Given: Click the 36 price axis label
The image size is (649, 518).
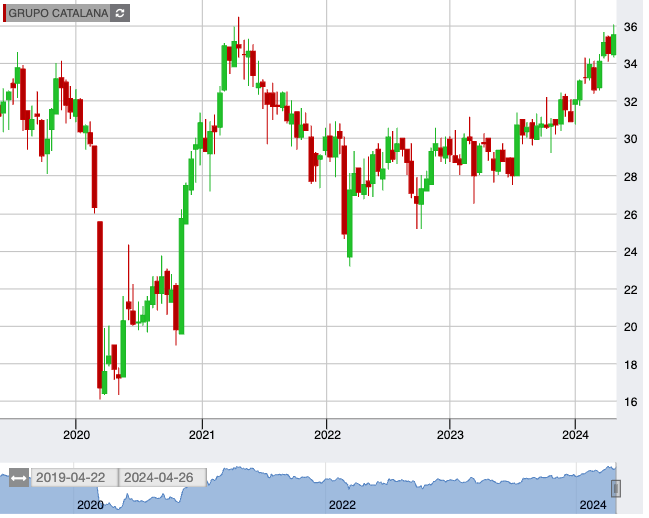Looking at the screenshot, I should pyautogui.click(x=631, y=27).
